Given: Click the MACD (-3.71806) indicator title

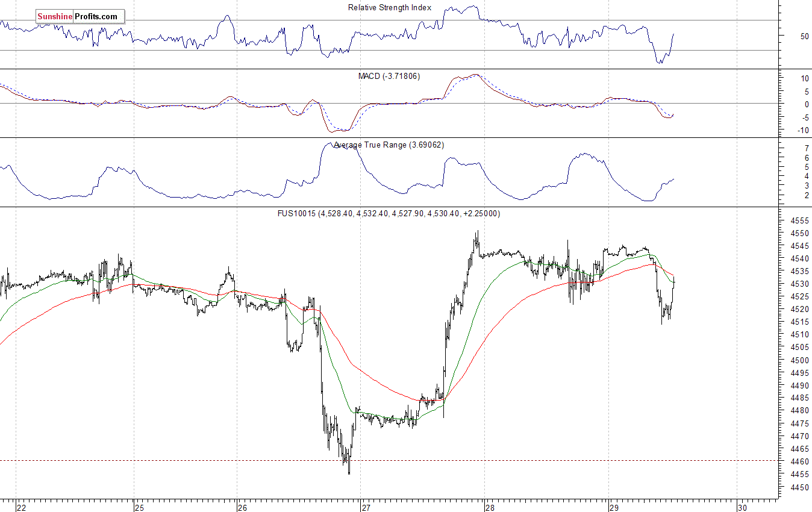Looking at the screenshot, I should point(389,76).
